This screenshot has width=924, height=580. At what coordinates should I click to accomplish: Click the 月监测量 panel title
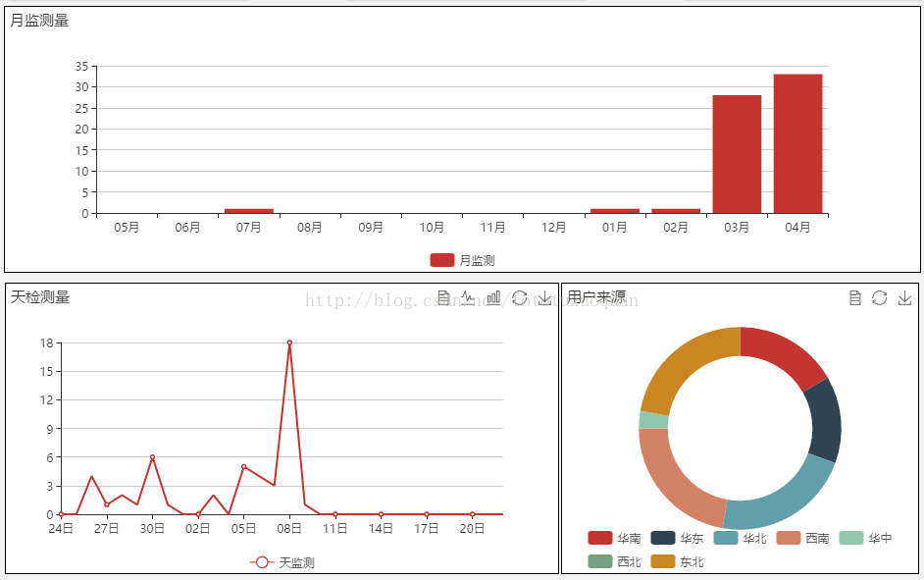(x=39, y=21)
